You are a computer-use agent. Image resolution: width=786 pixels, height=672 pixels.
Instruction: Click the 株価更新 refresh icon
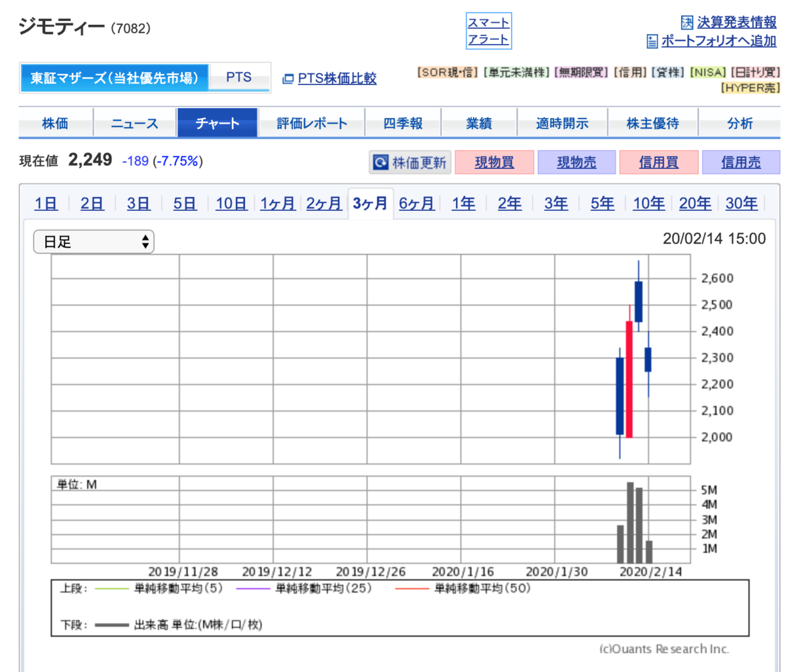tap(379, 162)
